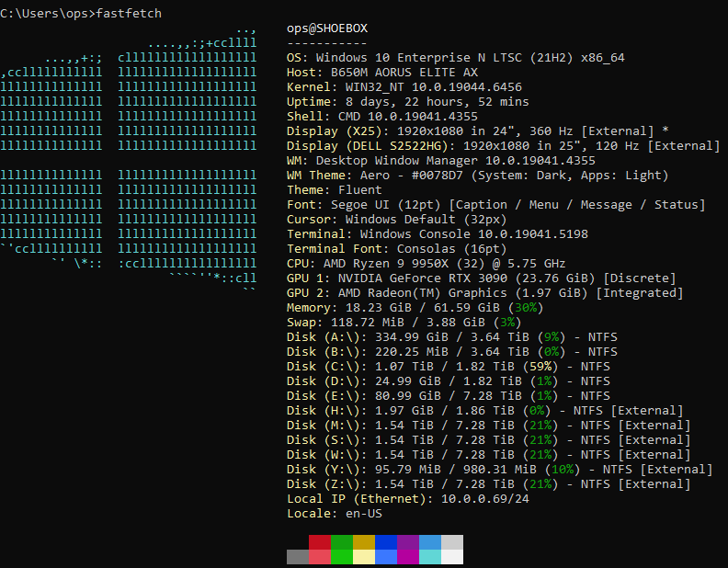Click the bright cyan color block
This screenshot has width=728, height=568.
[x=430, y=557]
